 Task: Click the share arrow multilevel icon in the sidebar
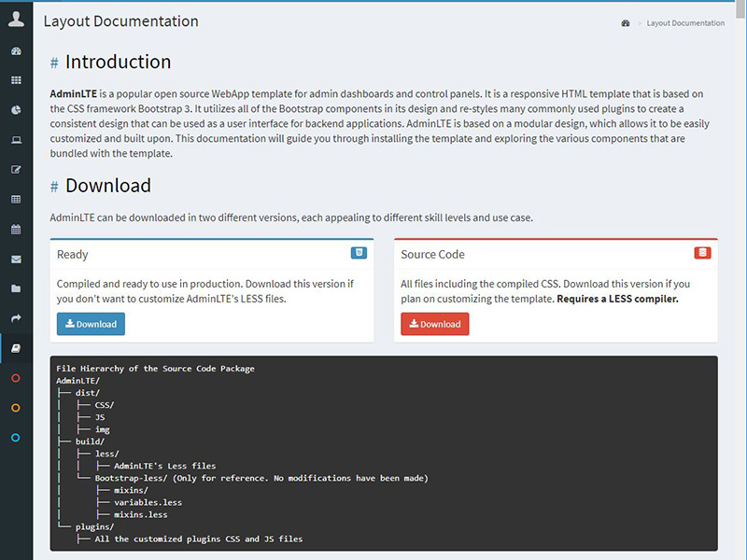16,318
